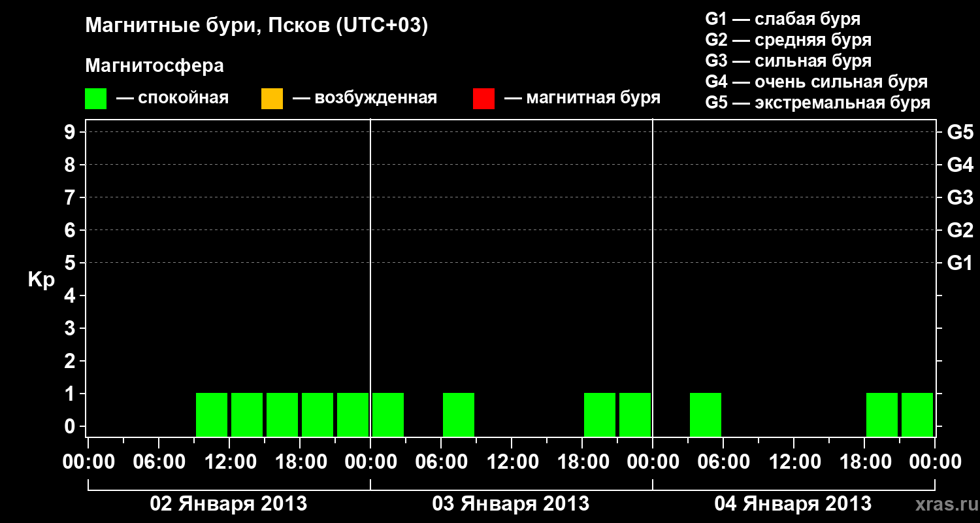Select the green bar for 18:00–21:00 on 03 Января
The height and width of the screenshot is (523, 980).
coord(600,414)
